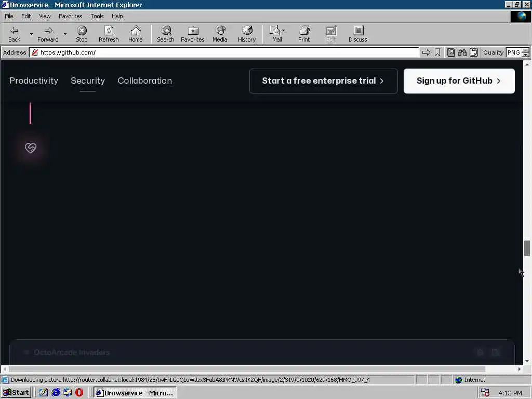Increase Quality with the up stepper
The height and width of the screenshot is (399, 532).
(x=526, y=50)
